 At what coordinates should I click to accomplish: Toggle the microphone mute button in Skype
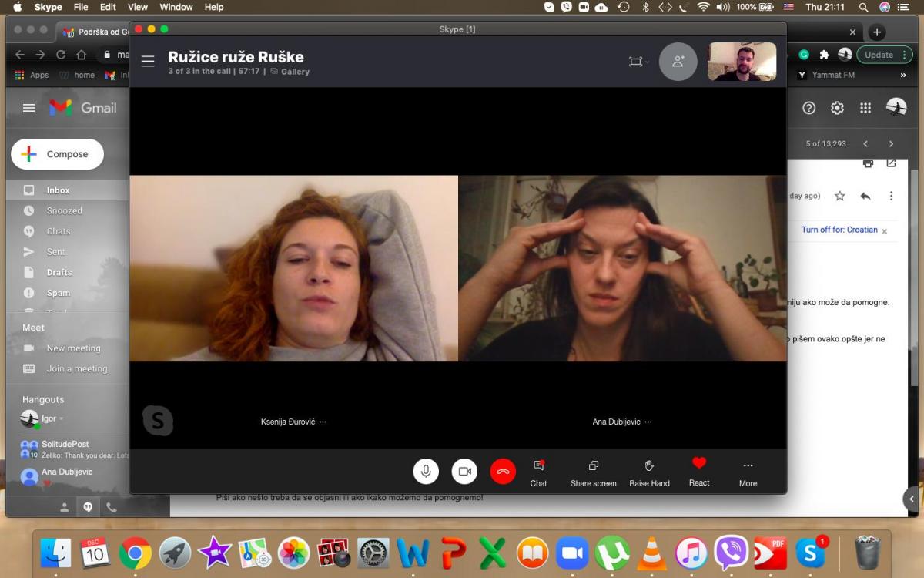point(426,471)
